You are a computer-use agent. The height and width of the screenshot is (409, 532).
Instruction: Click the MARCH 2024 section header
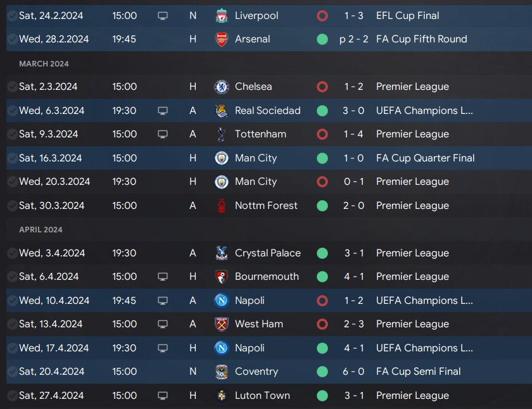click(44, 64)
